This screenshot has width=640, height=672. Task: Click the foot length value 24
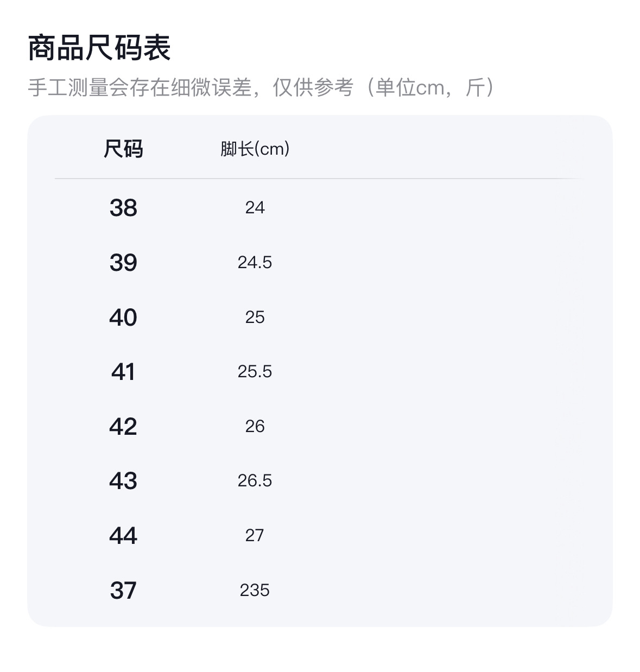(255, 208)
